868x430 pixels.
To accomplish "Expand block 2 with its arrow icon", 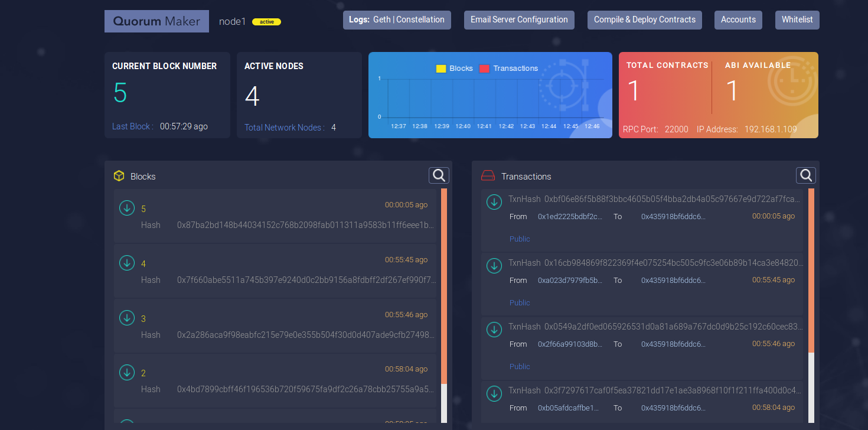I will click(x=127, y=372).
